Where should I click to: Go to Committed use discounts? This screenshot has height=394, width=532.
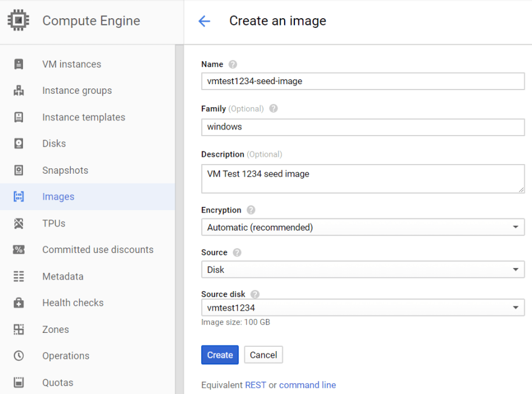88,249
